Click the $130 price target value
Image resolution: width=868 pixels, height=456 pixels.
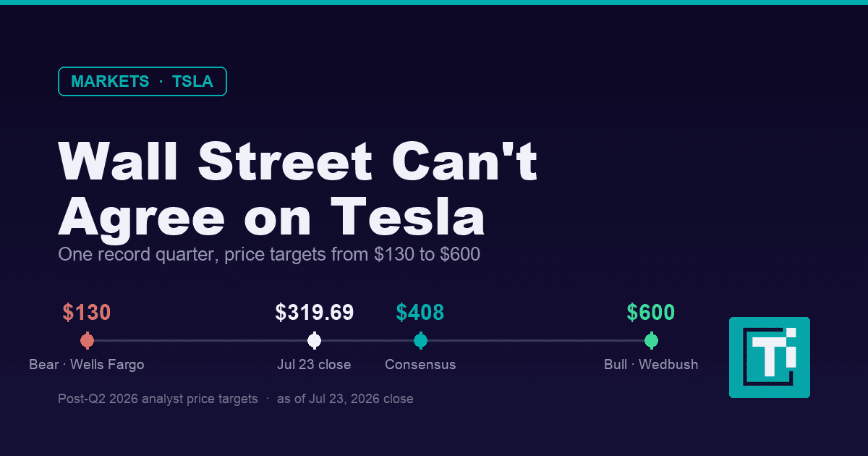click(87, 313)
